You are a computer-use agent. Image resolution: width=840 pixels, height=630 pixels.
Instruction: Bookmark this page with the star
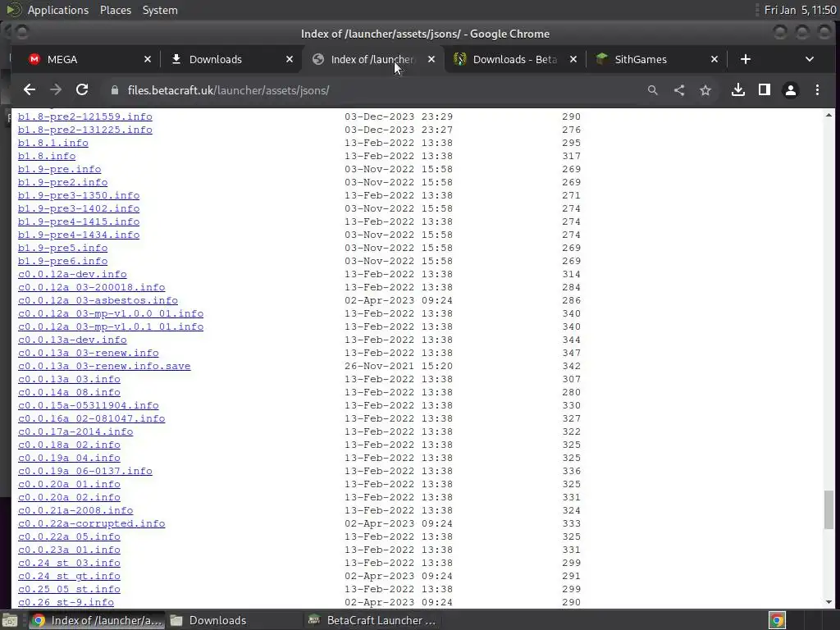click(705, 90)
